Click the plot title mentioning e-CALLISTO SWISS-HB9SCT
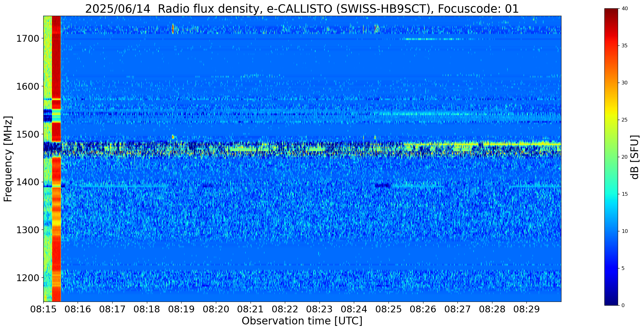Screen dimensions: 644x330 point(302,9)
